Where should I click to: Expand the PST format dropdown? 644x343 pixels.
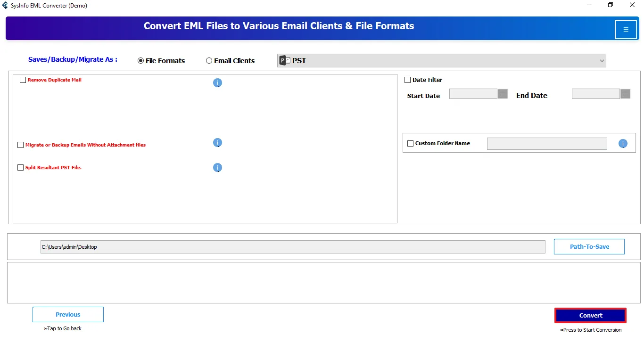point(602,61)
